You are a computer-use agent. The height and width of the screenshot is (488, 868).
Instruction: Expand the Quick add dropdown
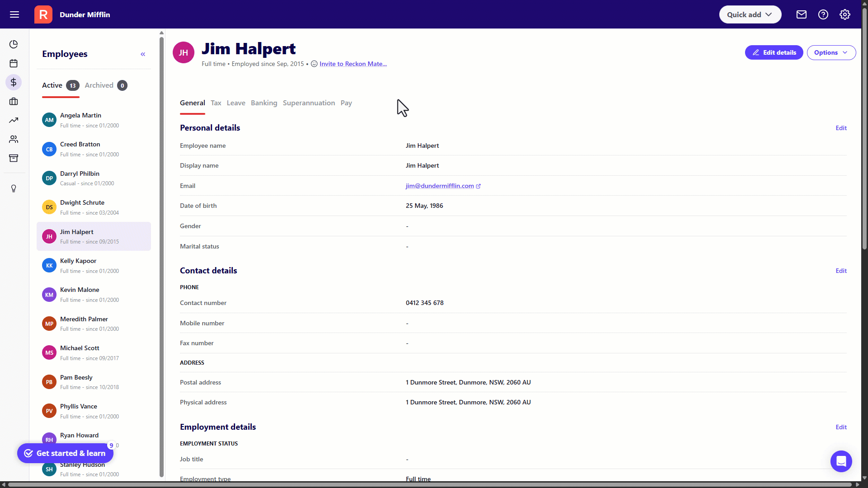pyautogui.click(x=750, y=14)
